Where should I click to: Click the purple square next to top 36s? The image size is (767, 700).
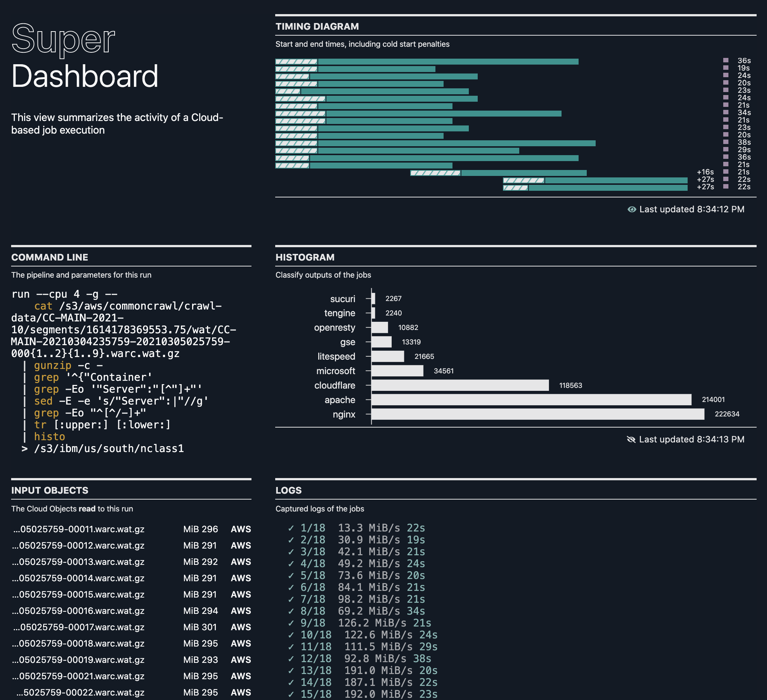[x=726, y=60]
